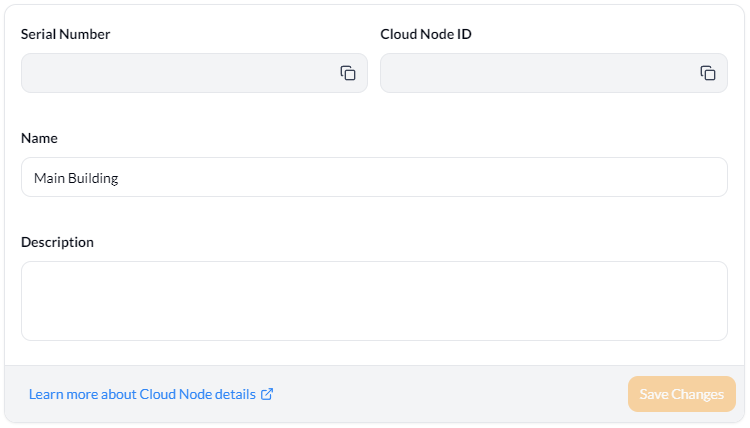
Task: Click the Cloud Node ID label
Action: tap(426, 34)
